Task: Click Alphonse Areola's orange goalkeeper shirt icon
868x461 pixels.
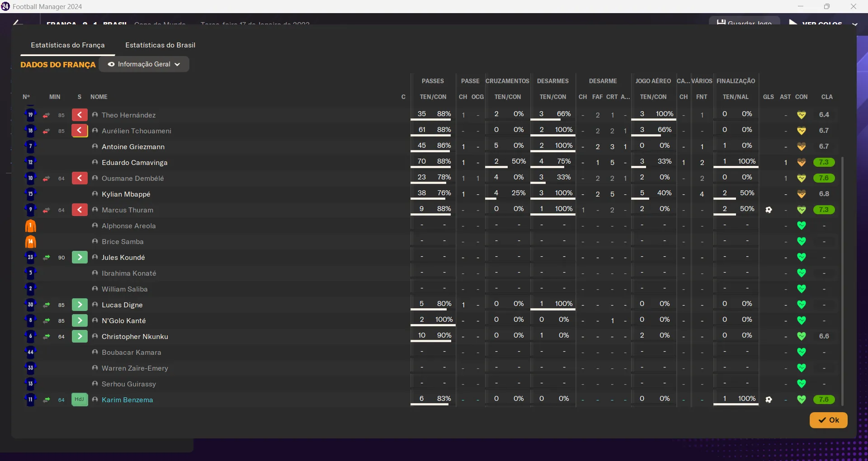Action: pyautogui.click(x=31, y=226)
